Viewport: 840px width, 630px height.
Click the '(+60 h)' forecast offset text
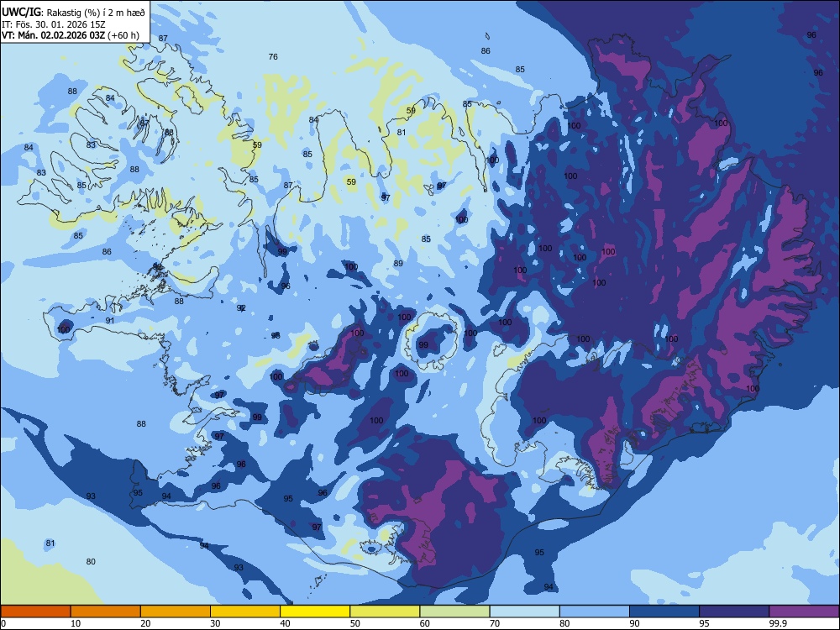[123, 35]
